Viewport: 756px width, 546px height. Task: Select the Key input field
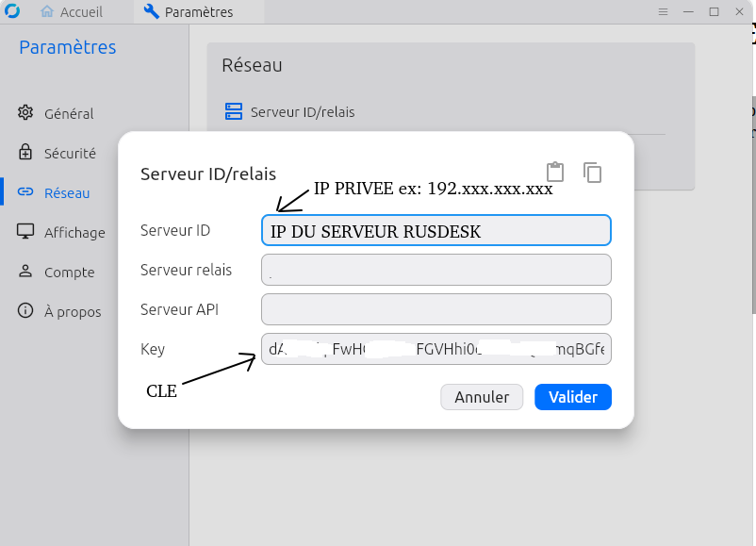(x=436, y=349)
